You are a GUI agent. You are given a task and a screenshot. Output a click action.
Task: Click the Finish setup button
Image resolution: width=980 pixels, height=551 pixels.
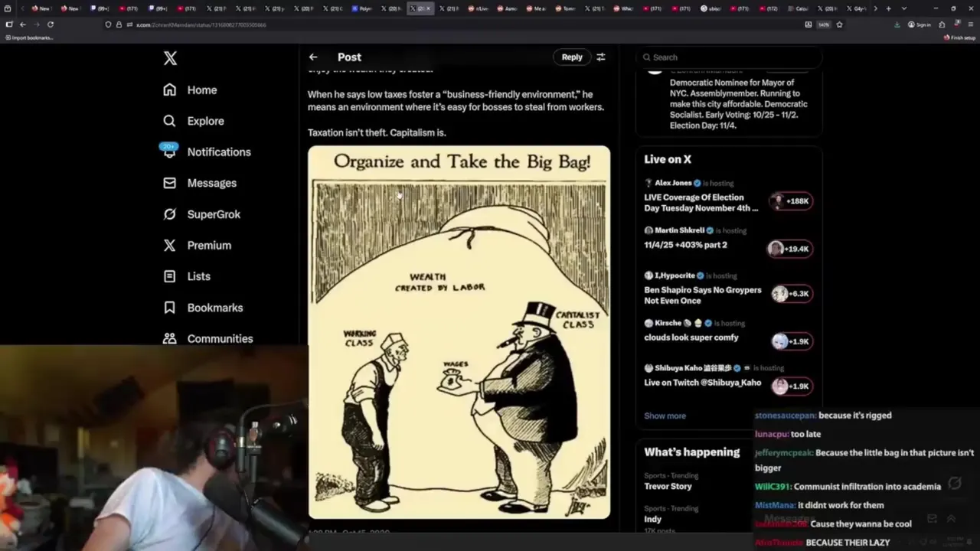(x=960, y=37)
